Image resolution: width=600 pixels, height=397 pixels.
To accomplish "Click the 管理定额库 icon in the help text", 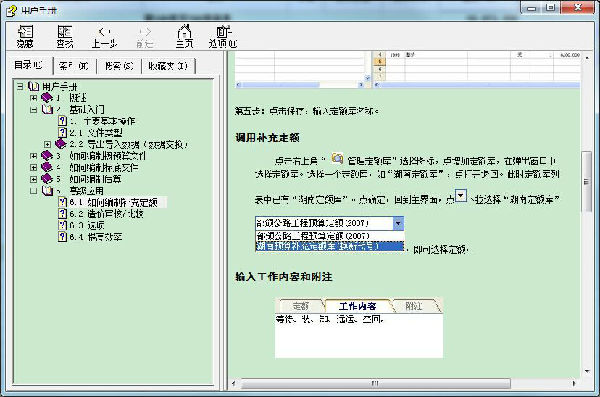I will pyautogui.click(x=337, y=158).
